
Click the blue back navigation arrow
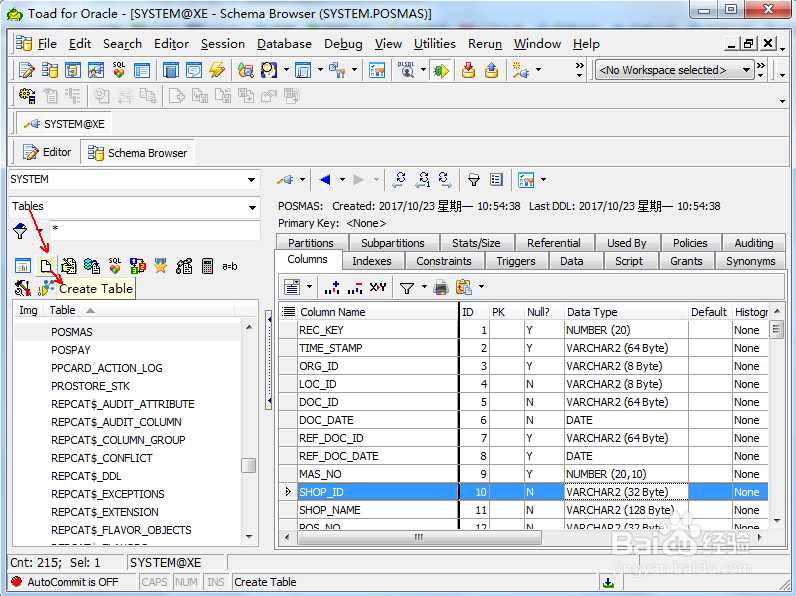[325, 179]
